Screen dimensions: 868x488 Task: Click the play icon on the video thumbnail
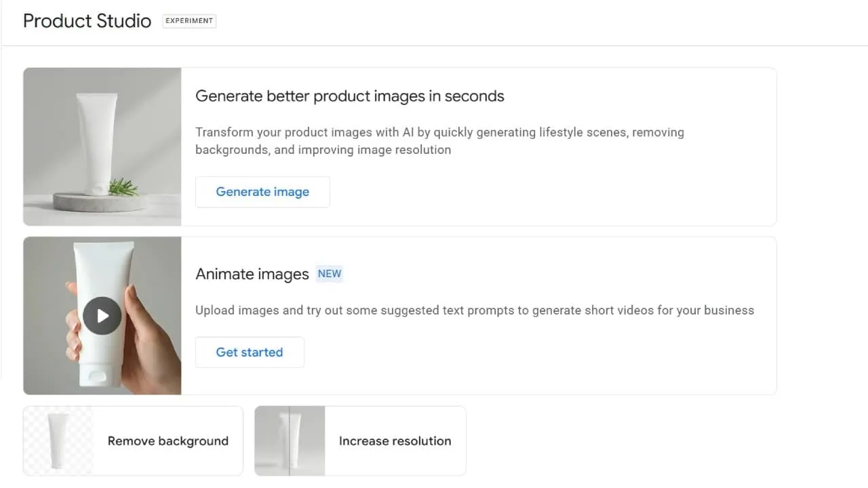pyautogui.click(x=102, y=316)
